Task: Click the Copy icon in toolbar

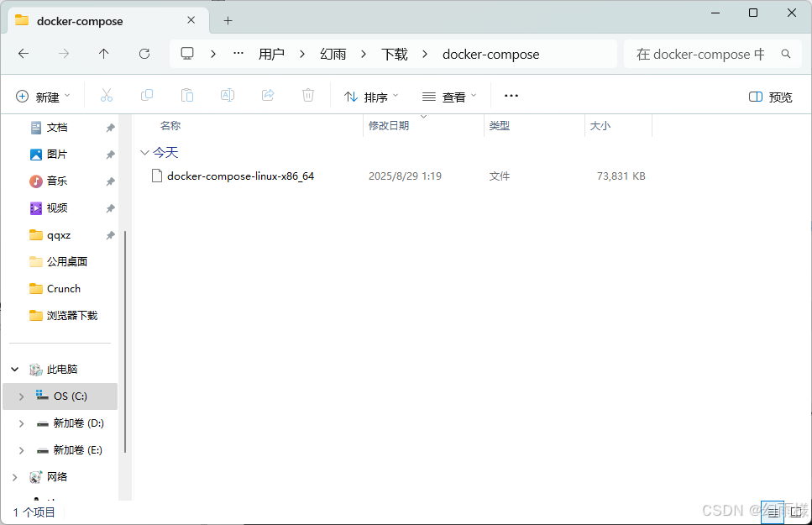Action: (147, 96)
